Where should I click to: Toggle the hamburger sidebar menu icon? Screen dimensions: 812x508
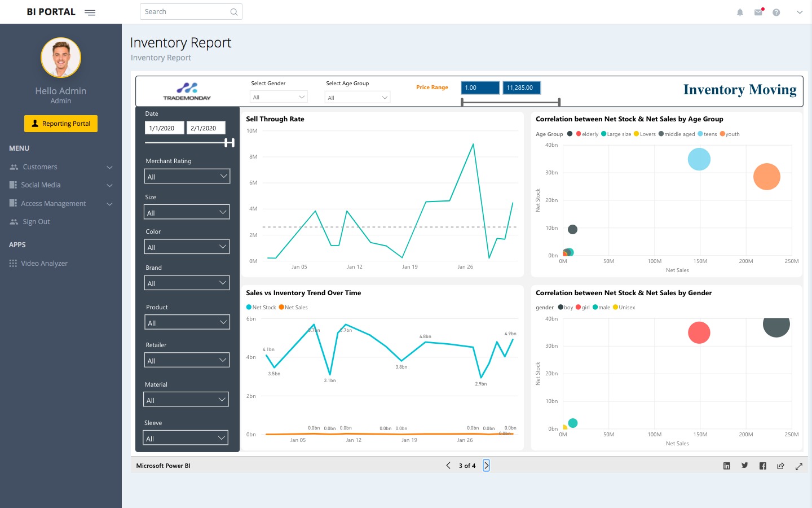[90, 12]
